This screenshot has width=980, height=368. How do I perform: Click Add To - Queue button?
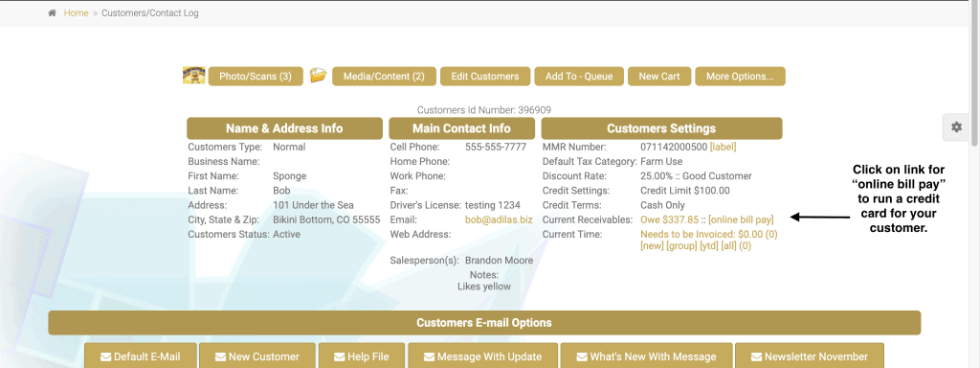coord(579,77)
